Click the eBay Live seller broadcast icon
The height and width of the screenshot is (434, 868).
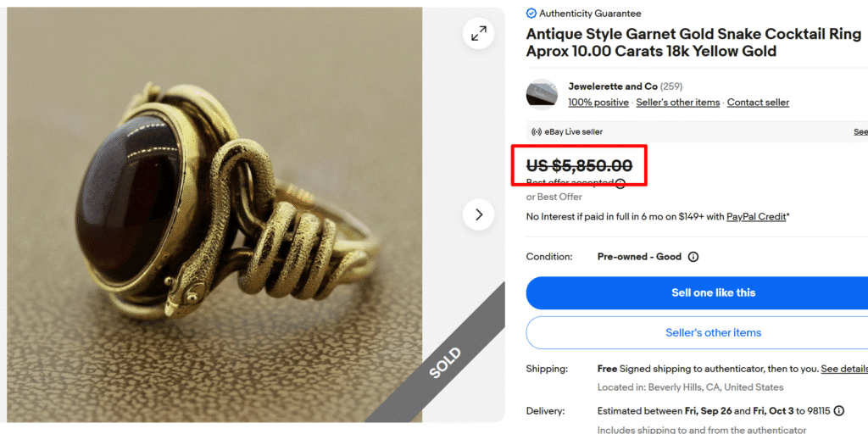(536, 132)
